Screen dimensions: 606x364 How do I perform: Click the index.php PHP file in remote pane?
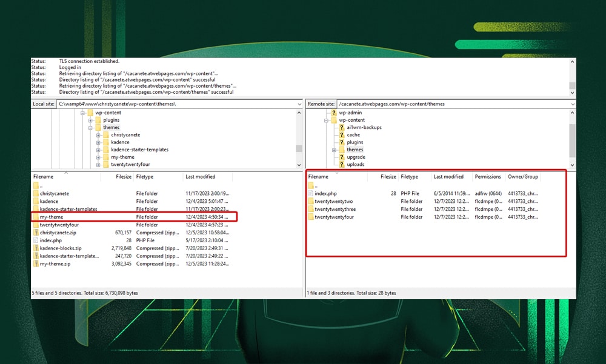[x=327, y=193]
